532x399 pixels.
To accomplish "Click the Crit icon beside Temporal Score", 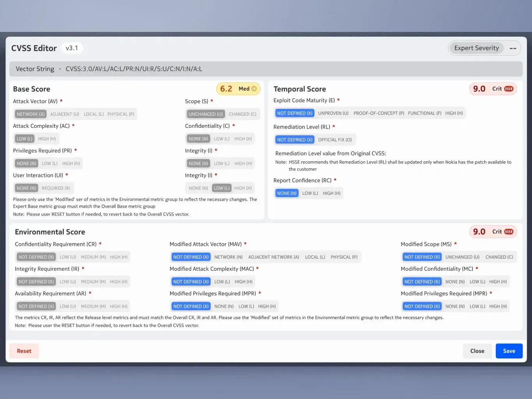I will pyautogui.click(x=509, y=89).
